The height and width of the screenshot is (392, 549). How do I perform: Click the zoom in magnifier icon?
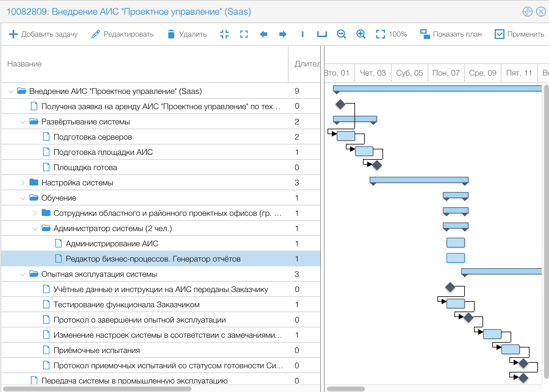[x=361, y=34]
